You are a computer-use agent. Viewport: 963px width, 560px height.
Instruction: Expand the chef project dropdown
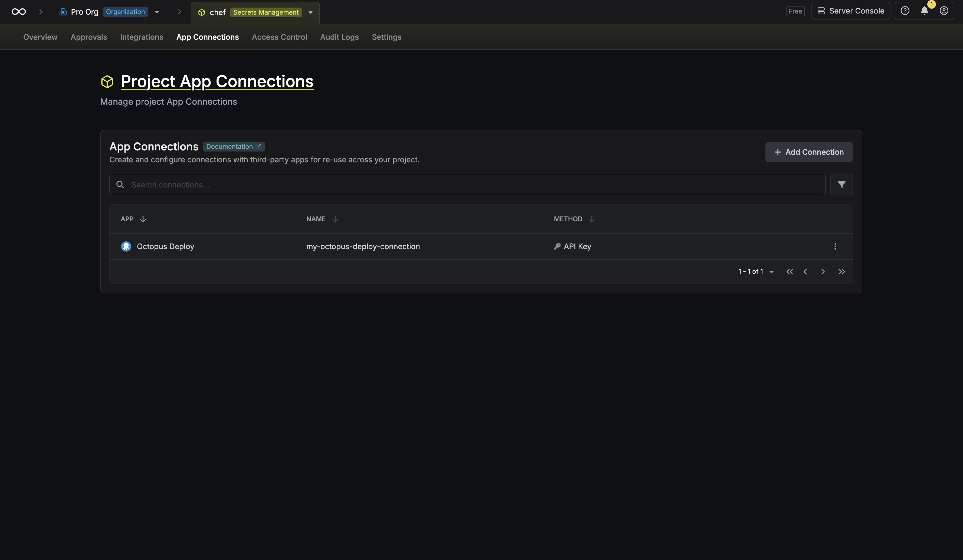[x=310, y=12]
